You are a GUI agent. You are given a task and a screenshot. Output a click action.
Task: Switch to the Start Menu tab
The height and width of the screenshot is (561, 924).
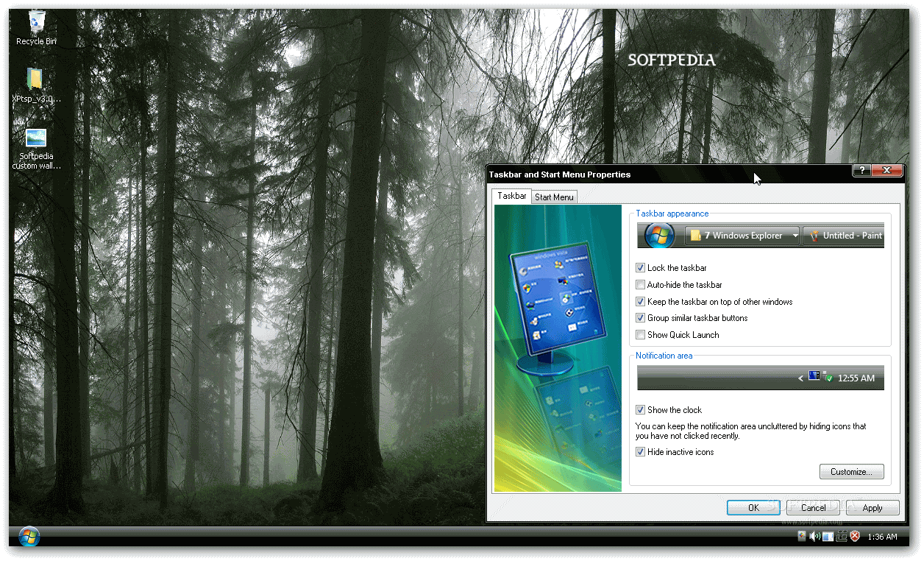554,197
